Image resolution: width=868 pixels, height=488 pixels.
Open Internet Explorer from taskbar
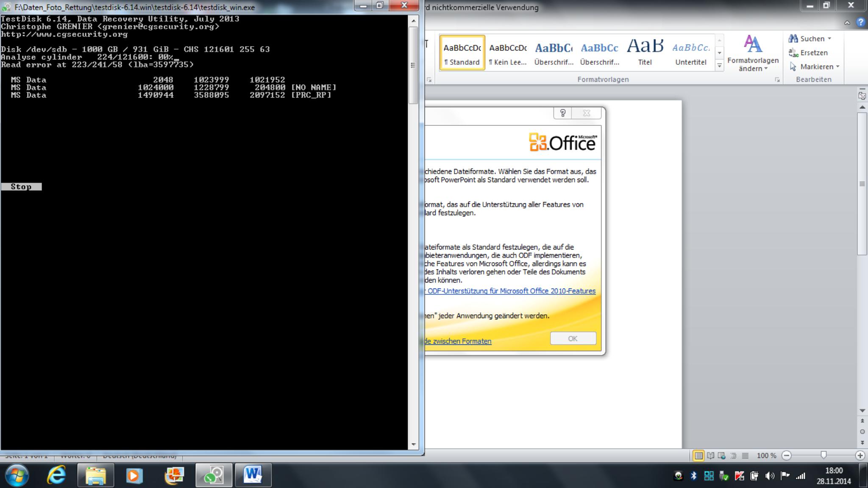[x=56, y=475]
